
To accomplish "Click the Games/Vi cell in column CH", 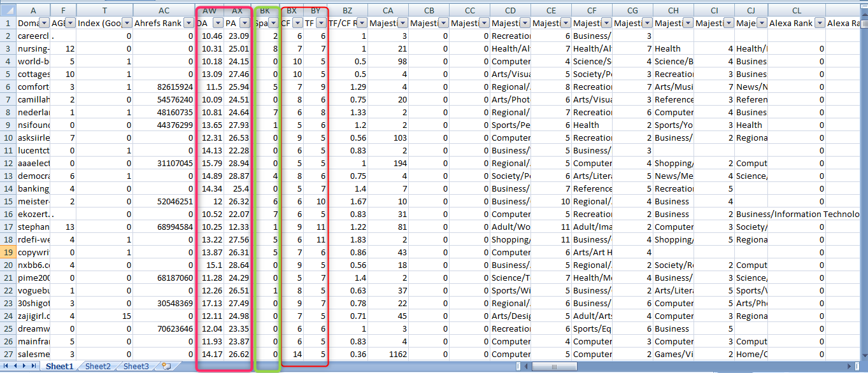I will tap(673, 354).
